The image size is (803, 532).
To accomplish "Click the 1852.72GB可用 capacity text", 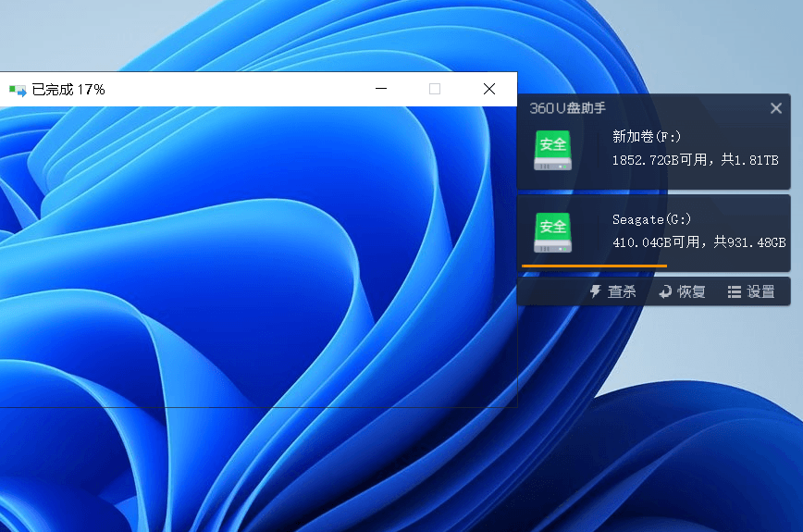I will 660,160.
